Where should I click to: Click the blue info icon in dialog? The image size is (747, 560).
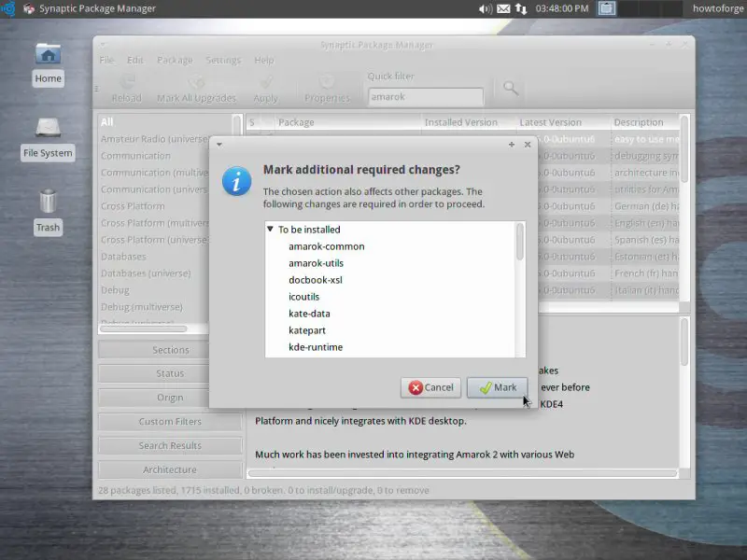pyautogui.click(x=236, y=181)
